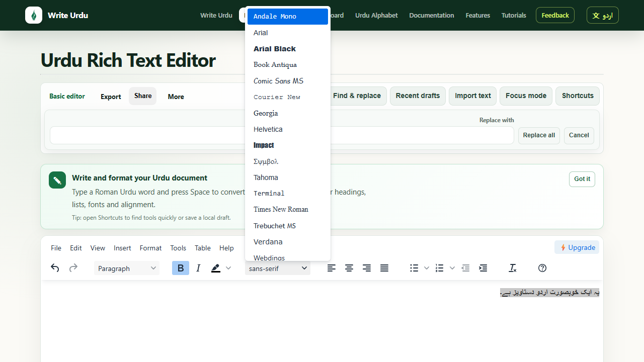Expand bullet list style options
This screenshot has height=362, width=644.
[427, 268]
